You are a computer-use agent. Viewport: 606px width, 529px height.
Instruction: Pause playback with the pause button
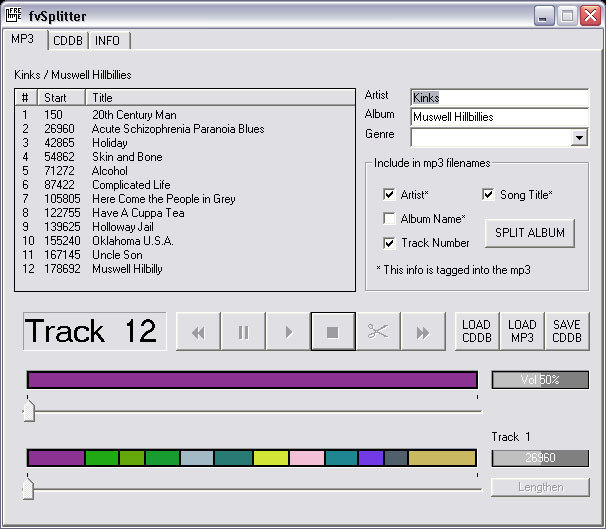[243, 332]
